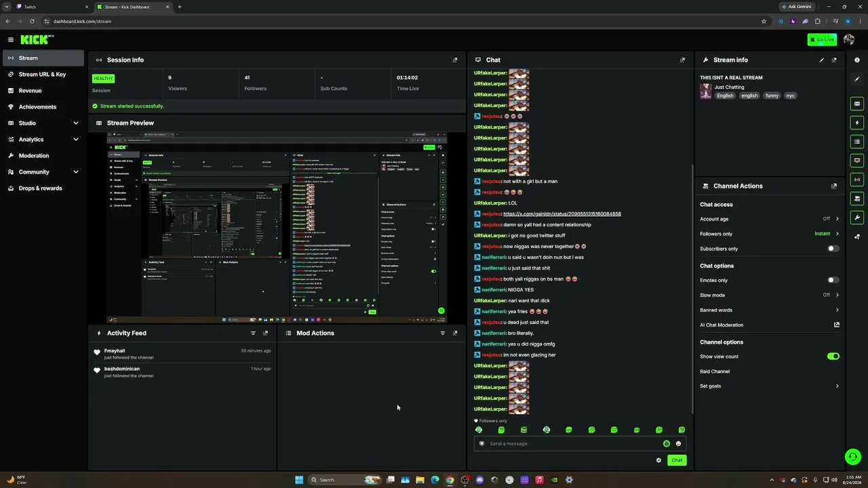Click the taskbar Search box
The image size is (868, 488).
click(x=344, y=480)
